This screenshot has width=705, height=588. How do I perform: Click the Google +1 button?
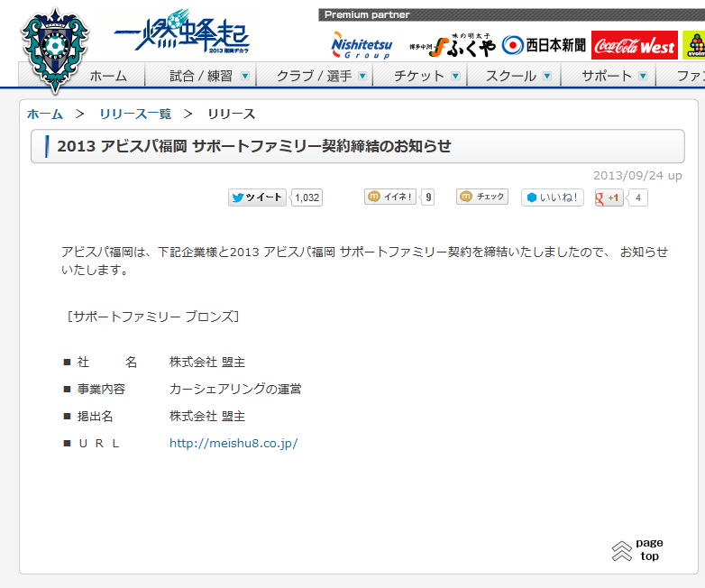coord(609,198)
